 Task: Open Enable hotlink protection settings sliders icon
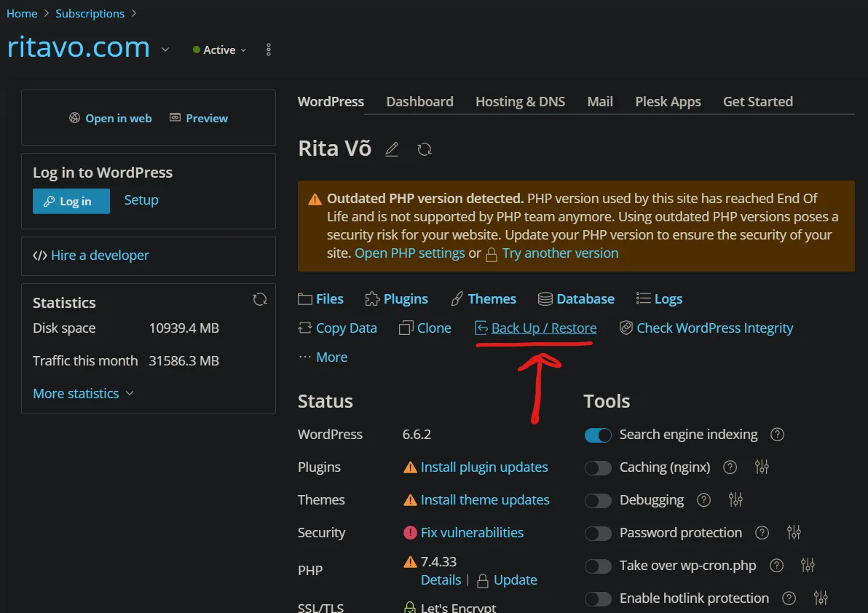click(x=821, y=598)
